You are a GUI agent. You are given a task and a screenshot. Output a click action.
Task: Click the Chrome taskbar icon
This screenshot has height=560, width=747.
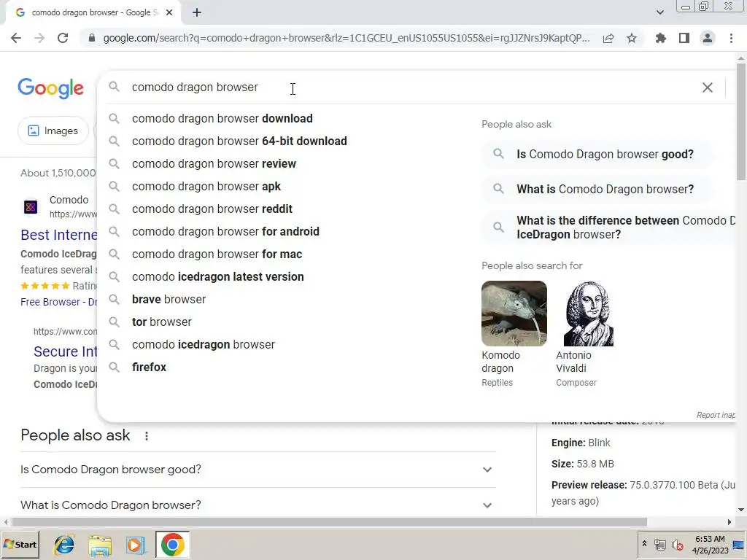coord(172,544)
